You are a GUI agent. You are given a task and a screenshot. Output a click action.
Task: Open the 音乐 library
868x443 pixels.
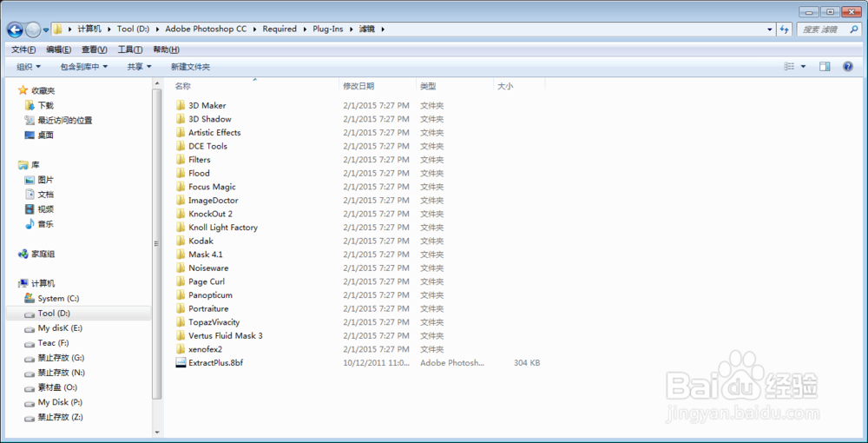point(39,224)
